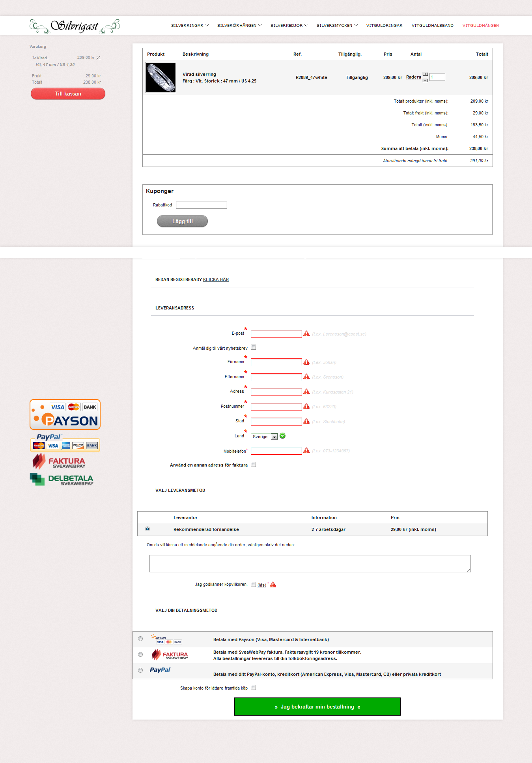The height and width of the screenshot is (763, 532).
Task: Click the warning icon beside Mobiltelefon field
Action: pos(306,450)
